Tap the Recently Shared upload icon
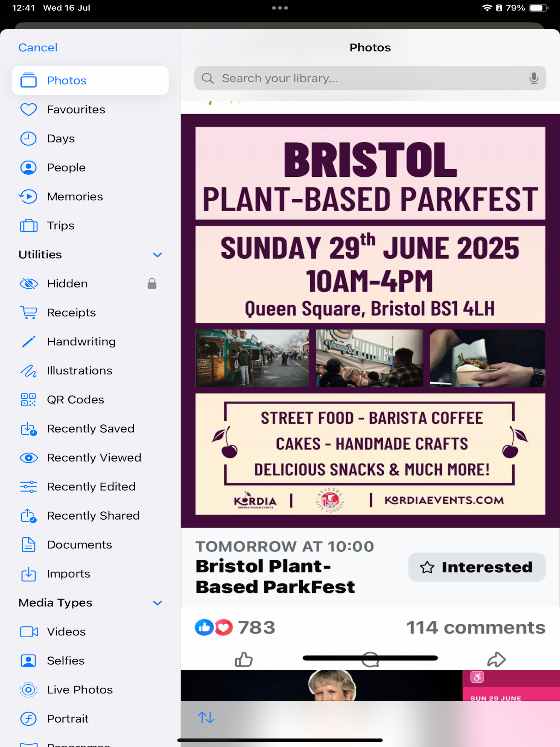 coord(28,516)
